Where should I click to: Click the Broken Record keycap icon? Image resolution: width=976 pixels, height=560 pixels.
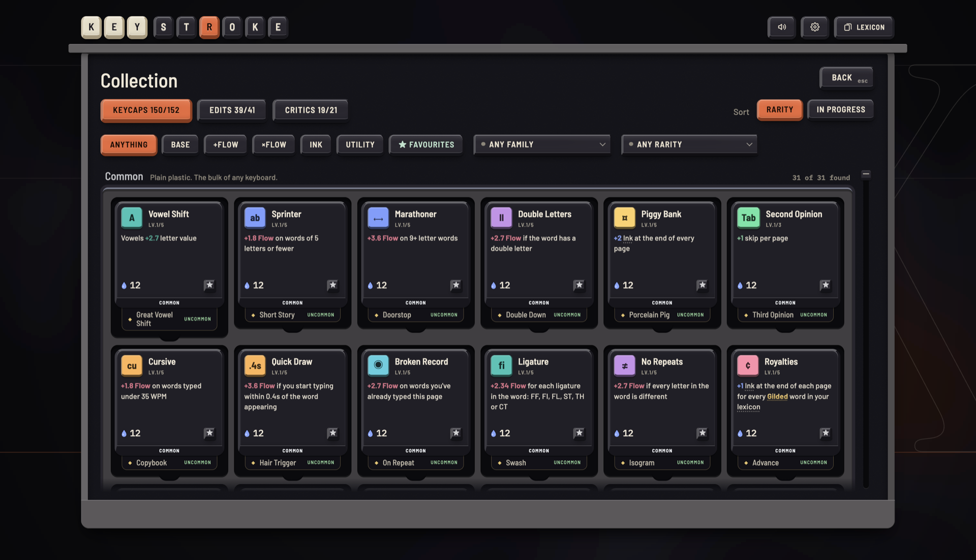point(378,365)
